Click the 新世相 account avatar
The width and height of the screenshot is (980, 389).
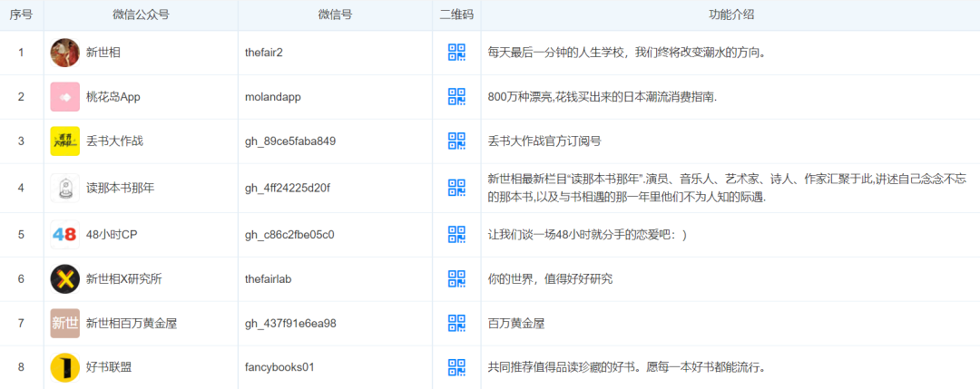coord(65,53)
